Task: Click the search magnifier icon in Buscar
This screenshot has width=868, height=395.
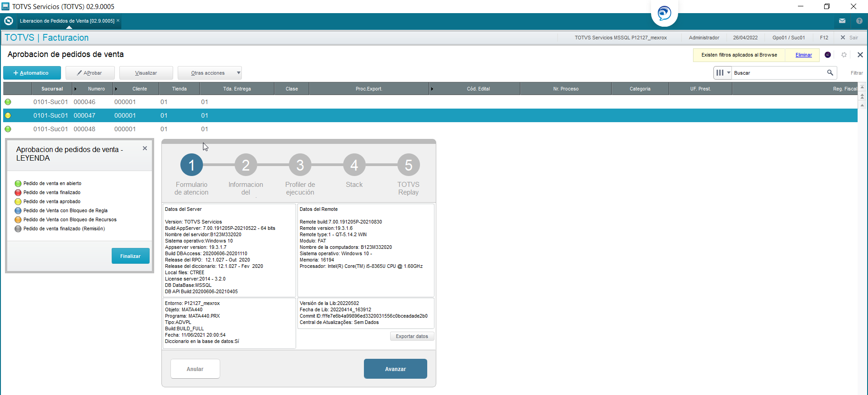Action: click(x=830, y=72)
